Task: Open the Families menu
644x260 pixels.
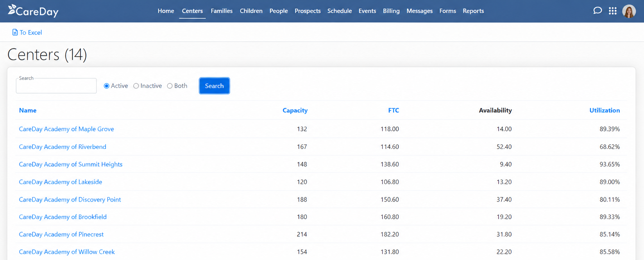Action: pos(222,11)
